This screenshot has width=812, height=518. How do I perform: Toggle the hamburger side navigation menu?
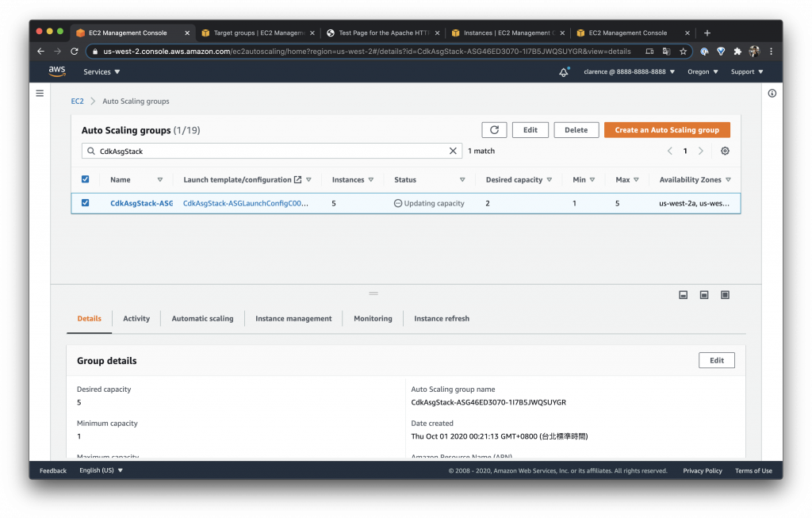pos(40,94)
